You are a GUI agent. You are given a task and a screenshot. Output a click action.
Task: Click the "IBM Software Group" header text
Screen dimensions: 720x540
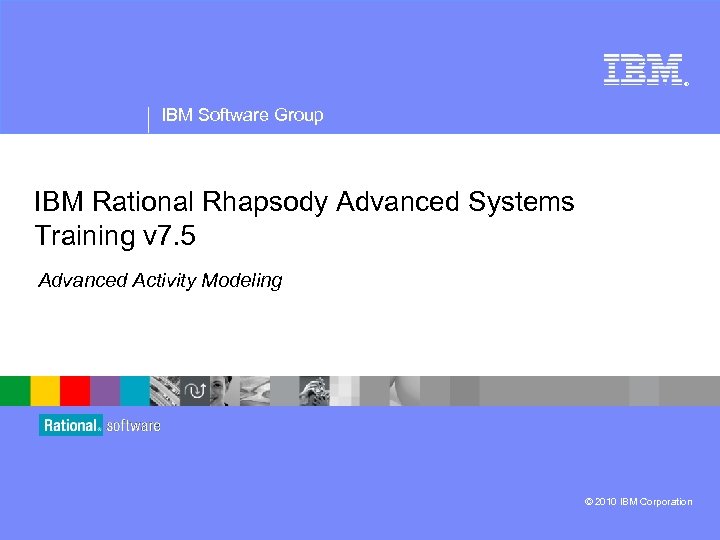(x=242, y=115)
